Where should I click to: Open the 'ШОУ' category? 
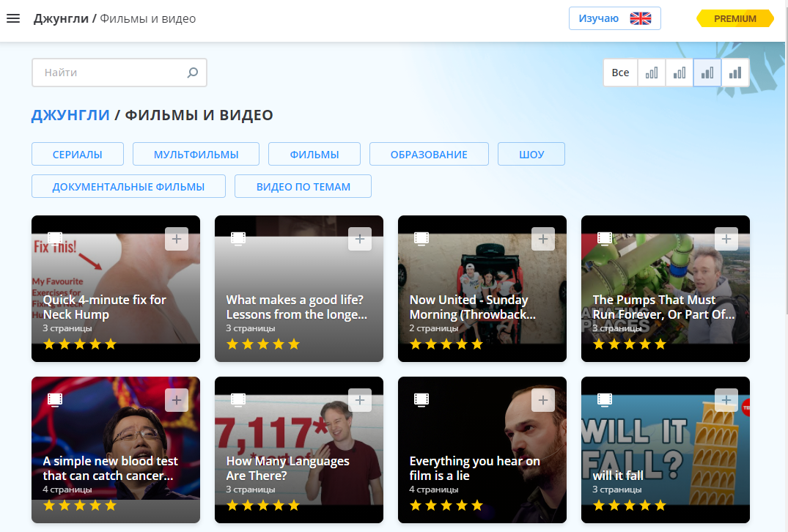point(531,154)
